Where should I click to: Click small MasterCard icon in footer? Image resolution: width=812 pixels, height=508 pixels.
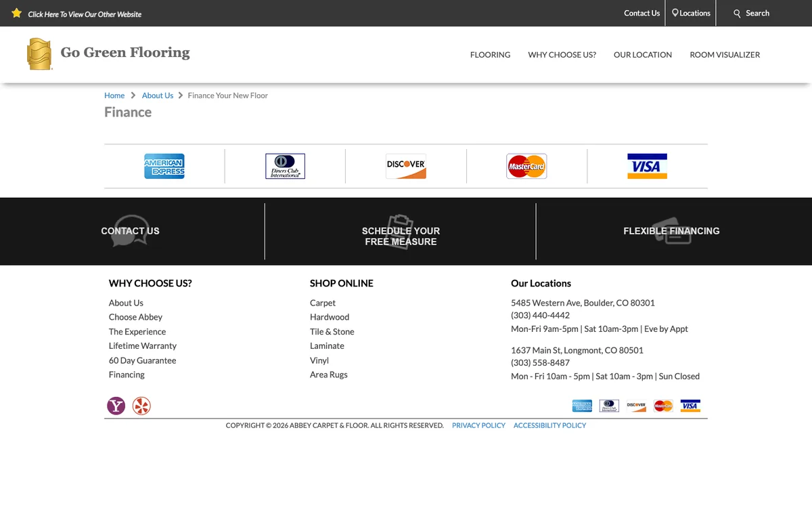(663, 406)
